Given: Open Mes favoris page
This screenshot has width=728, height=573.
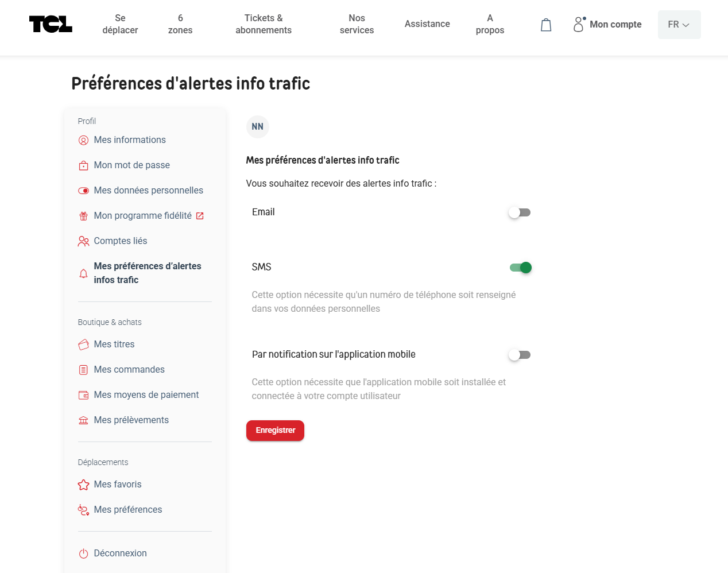Looking at the screenshot, I should (118, 485).
